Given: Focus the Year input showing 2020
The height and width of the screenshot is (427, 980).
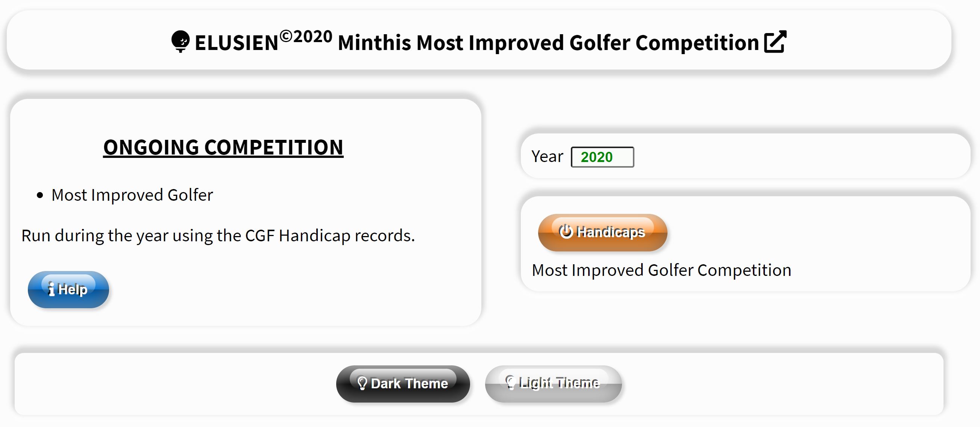Looking at the screenshot, I should [602, 157].
